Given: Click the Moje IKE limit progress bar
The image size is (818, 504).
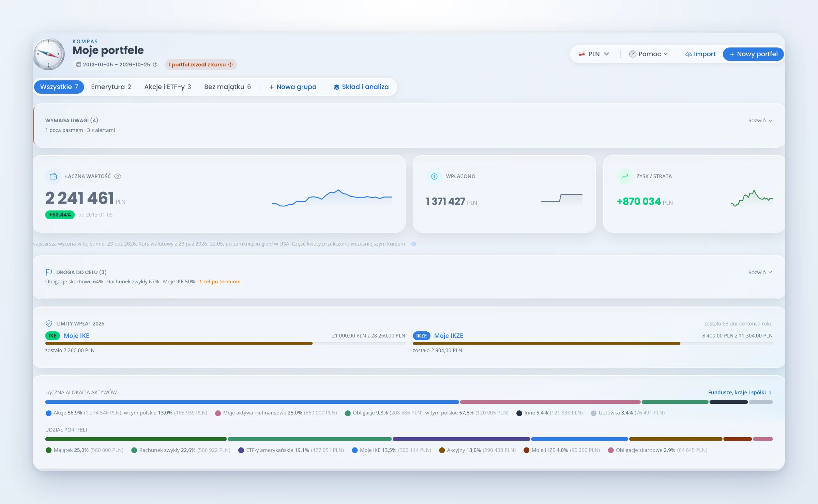Looking at the screenshot, I should (225, 344).
